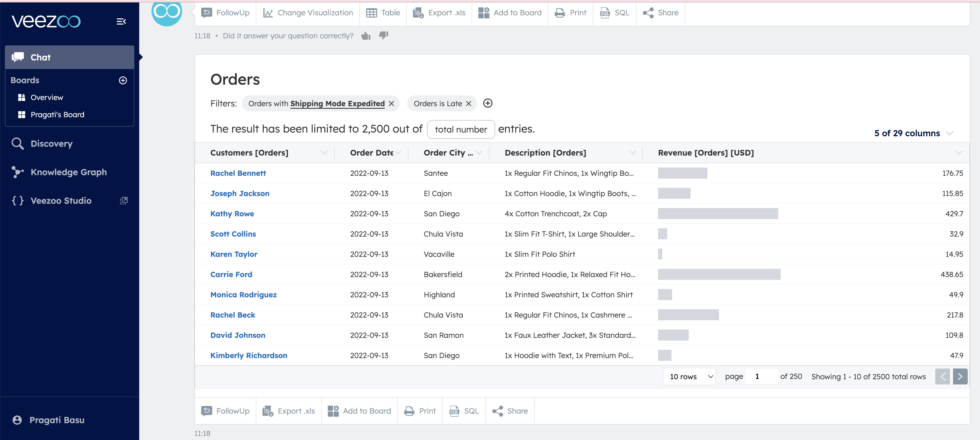Click the thumbs up feedback icon

[x=366, y=36]
